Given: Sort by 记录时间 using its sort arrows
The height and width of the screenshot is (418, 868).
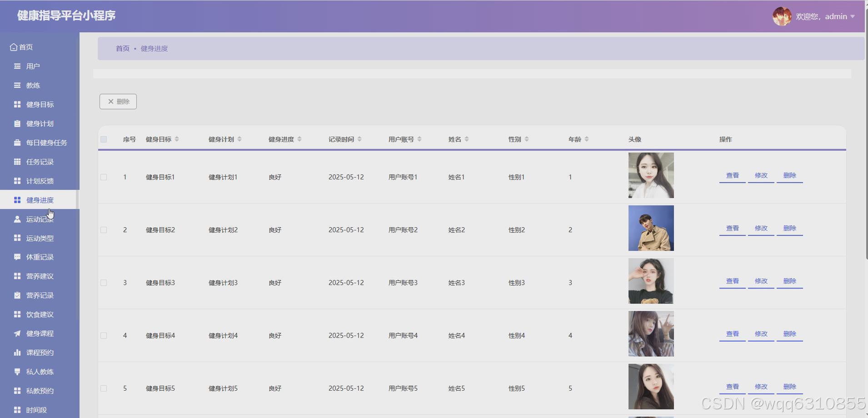Looking at the screenshot, I should tap(360, 139).
